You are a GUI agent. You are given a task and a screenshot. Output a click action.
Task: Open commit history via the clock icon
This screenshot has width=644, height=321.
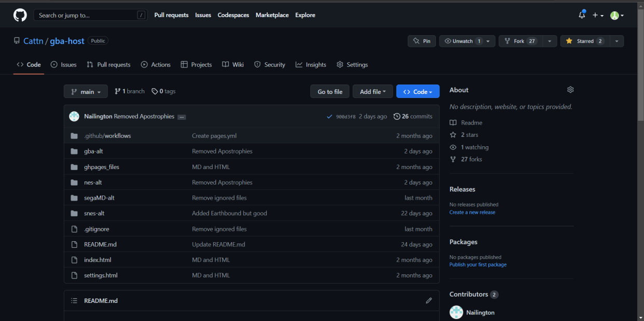click(x=397, y=116)
